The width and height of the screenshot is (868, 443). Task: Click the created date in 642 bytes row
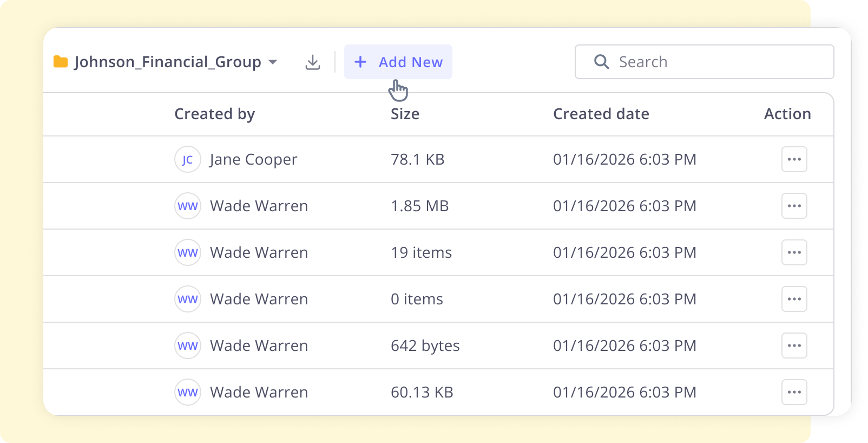click(624, 346)
